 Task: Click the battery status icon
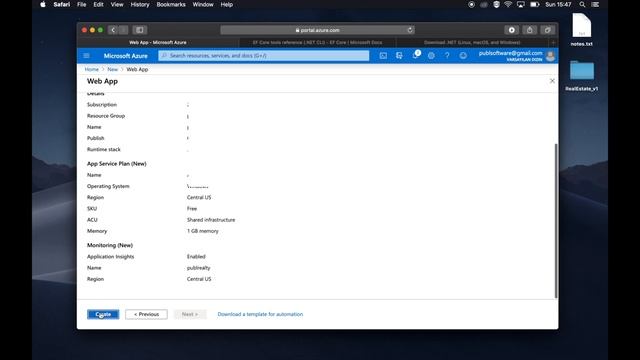(534, 4)
